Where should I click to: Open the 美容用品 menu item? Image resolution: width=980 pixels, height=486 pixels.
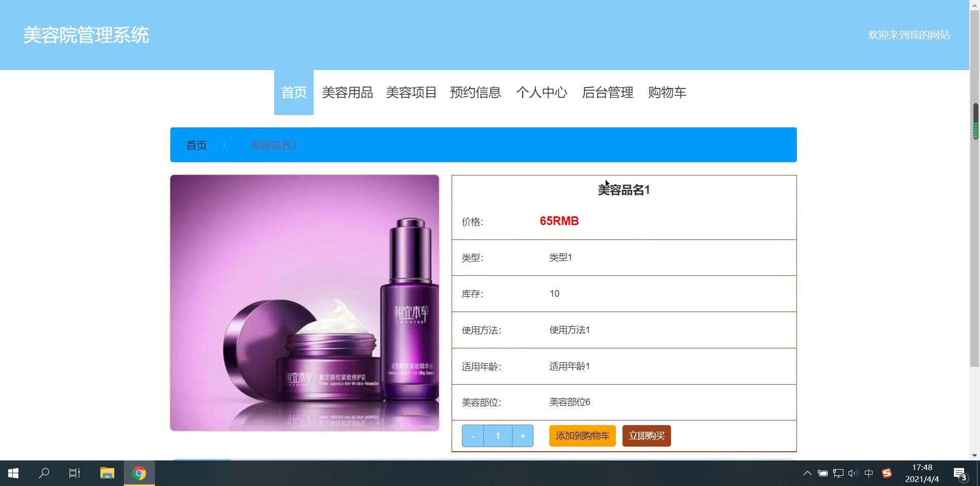[347, 93]
